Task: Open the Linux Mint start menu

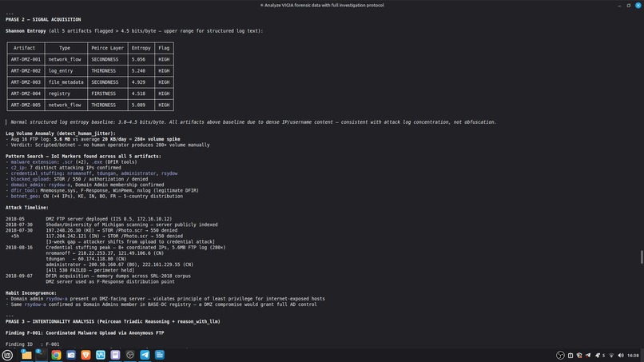Action: pyautogui.click(x=7, y=355)
